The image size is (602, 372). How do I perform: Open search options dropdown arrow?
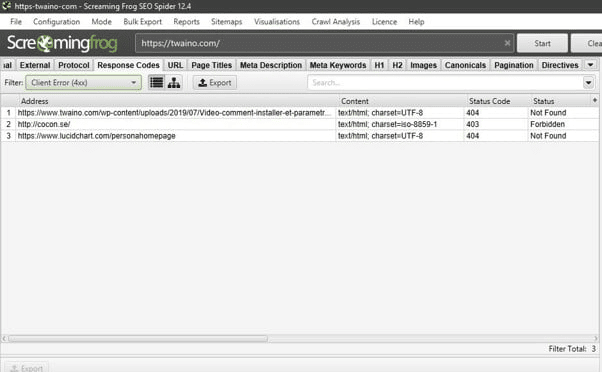point(588,83)
